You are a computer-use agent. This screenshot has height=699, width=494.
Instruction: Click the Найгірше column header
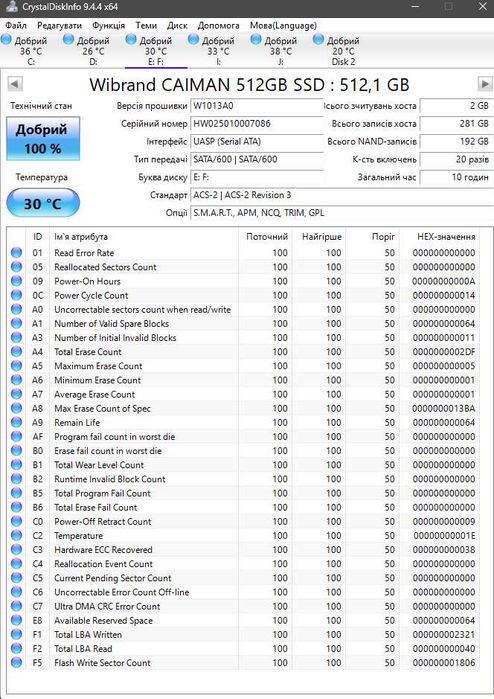[x=321, y=237]
